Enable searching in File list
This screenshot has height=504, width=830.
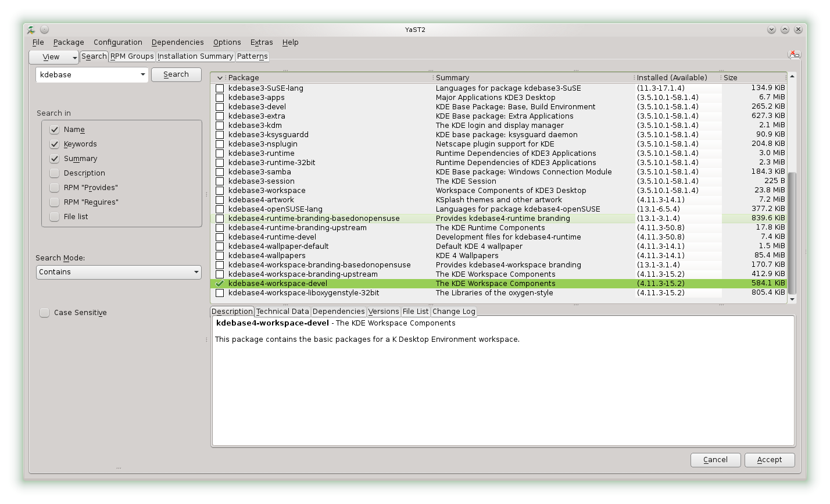55,217
